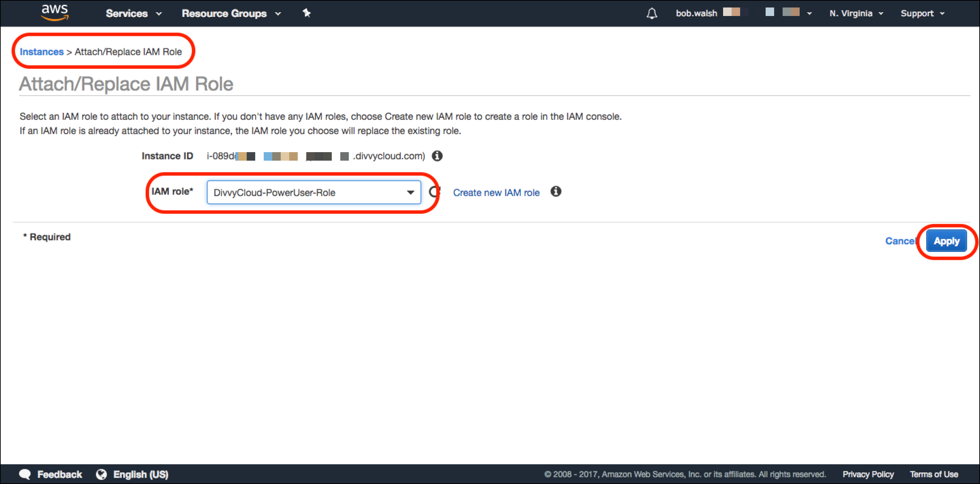Open the notifications bell
Viewport: 980px width, 484px height.
652,14
